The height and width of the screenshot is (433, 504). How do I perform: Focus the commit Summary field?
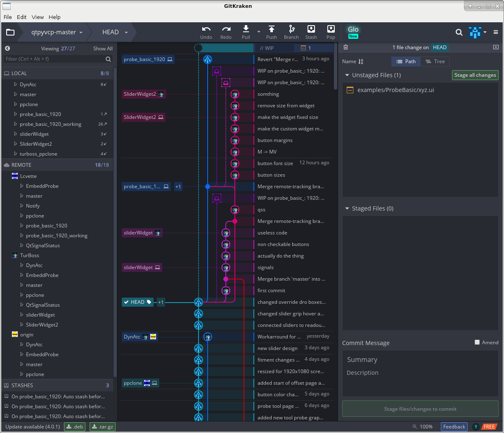click(x=420, y=360)
